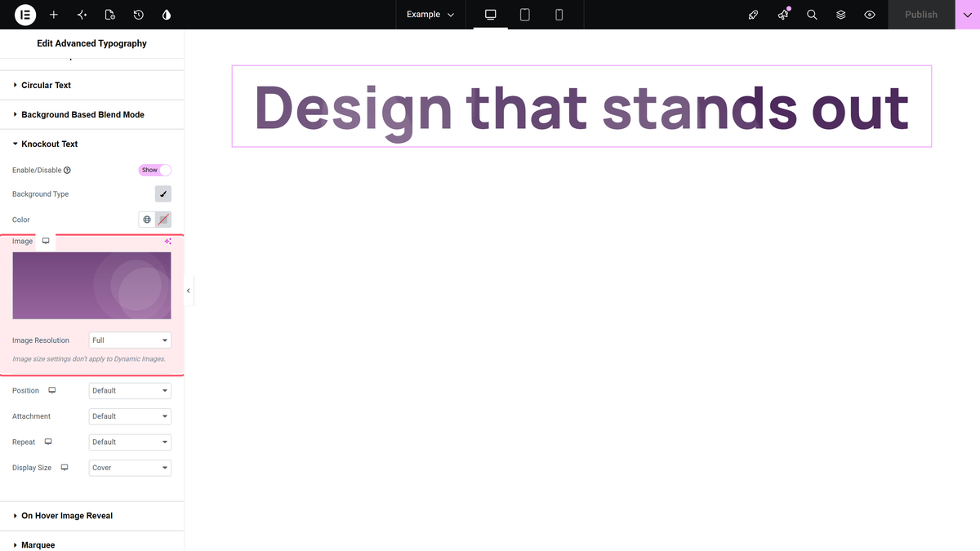This screenshot has height=551, width=980.
Task: Open the Display Size Cover dropdown
Action: click(x=130, y=468)
